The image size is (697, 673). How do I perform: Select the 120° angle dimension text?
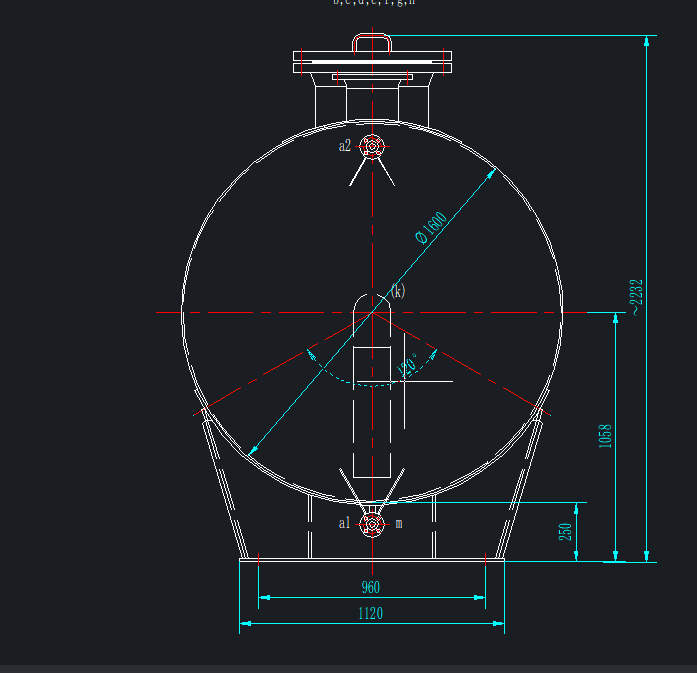(407, 365)
